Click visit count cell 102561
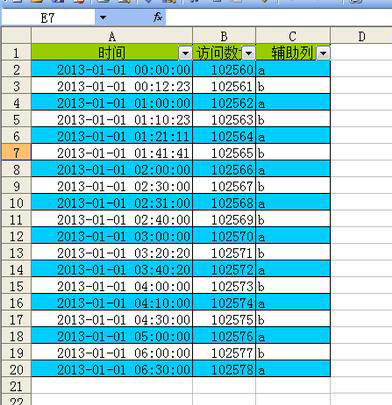Image resolution: width=392 pixels, height=405 pixels. click(x=224, y=86)
